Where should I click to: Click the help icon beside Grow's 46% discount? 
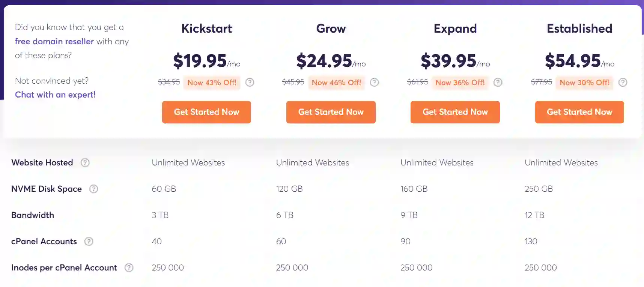pos(374,82)
